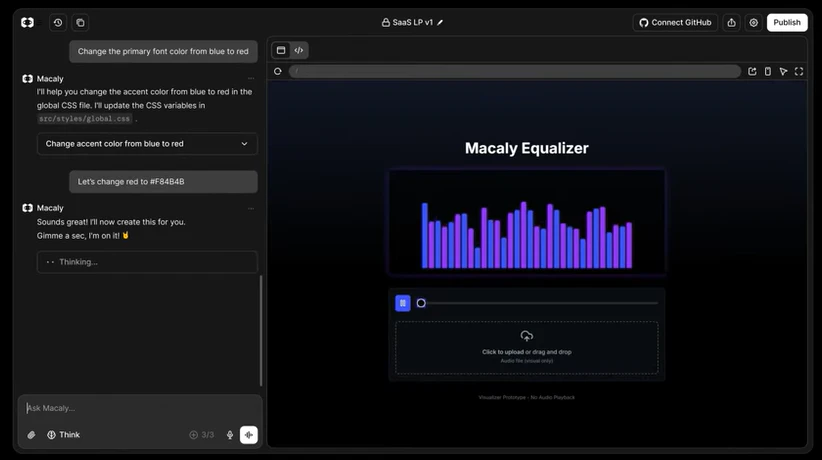Click the equalizer progress slider handle
The width and height of the screenshot is (822, 460).
(421, 303)
